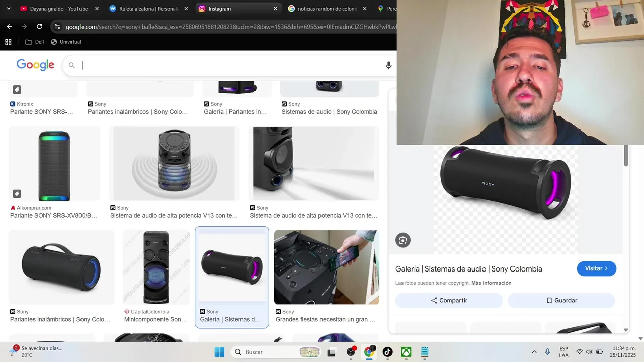Open site information icon beside the URL
644x362 pixels.
(57, 27)
